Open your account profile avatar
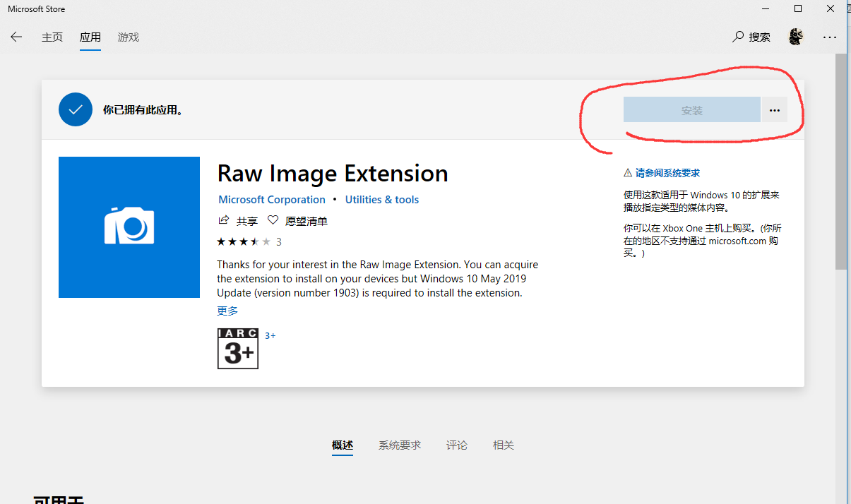851x504 pixels. pos(796,36)
